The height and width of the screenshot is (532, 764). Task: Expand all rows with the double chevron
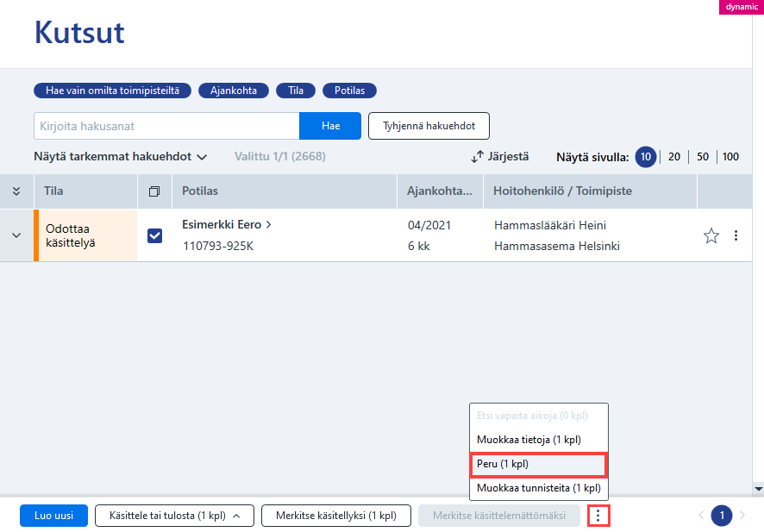[x=16, y=191]
